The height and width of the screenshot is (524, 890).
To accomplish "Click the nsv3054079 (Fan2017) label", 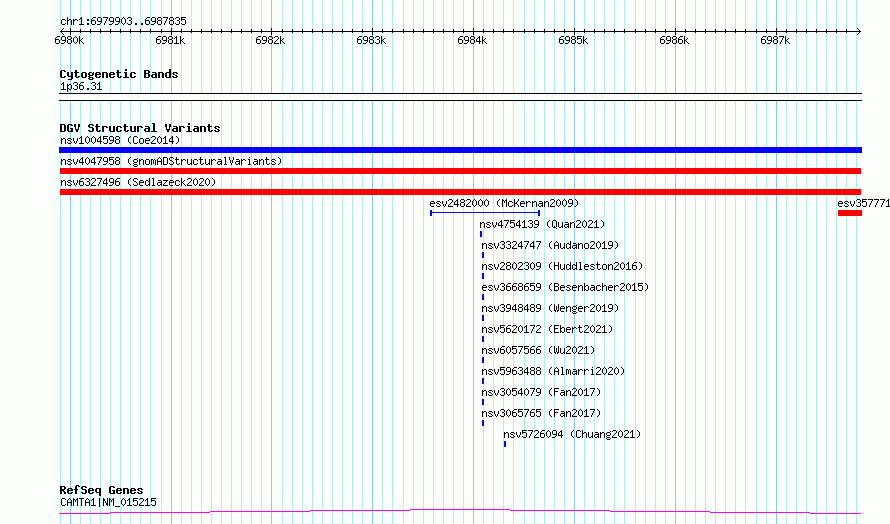I will [541, 392].
